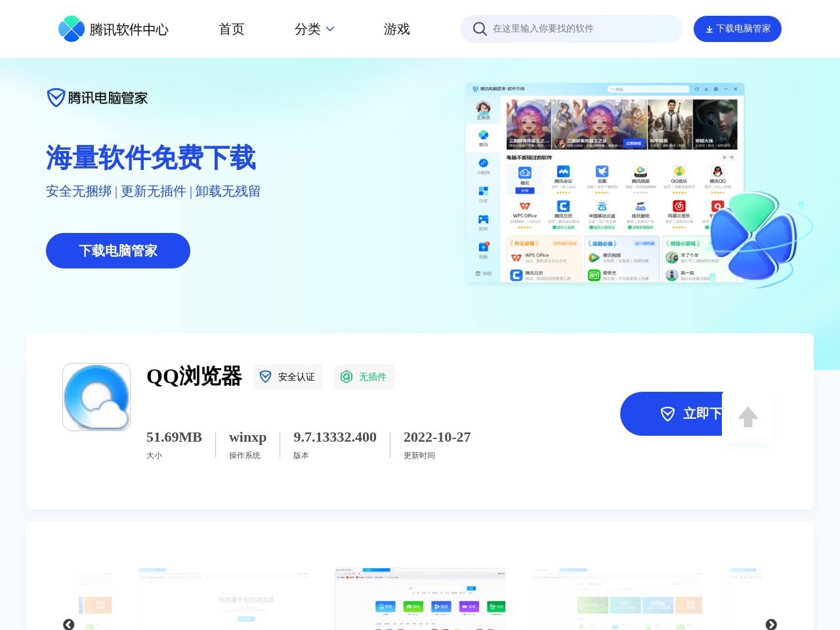
Task: Open the 分类 dropdown menu
Action: pyautogui.click(x=314, y=29)
